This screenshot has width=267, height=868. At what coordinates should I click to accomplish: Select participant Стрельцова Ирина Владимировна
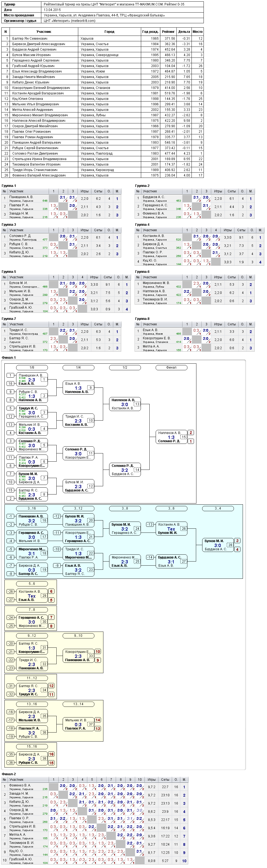pyautogui.click(x=39, y=159)
